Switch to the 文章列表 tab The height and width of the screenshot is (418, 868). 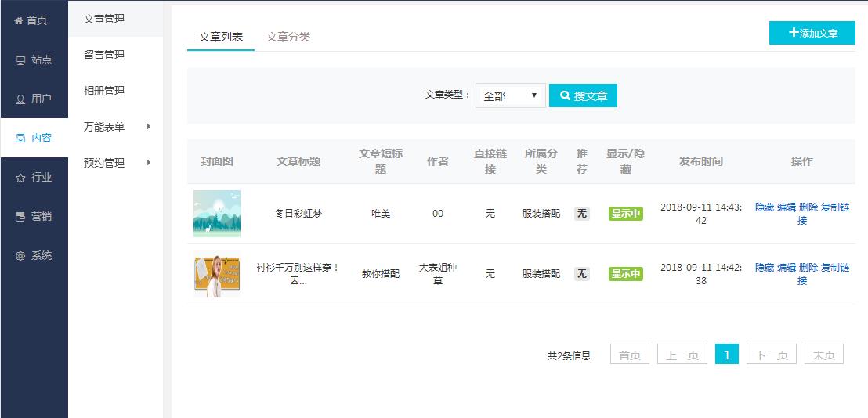(x=221, y=37)
